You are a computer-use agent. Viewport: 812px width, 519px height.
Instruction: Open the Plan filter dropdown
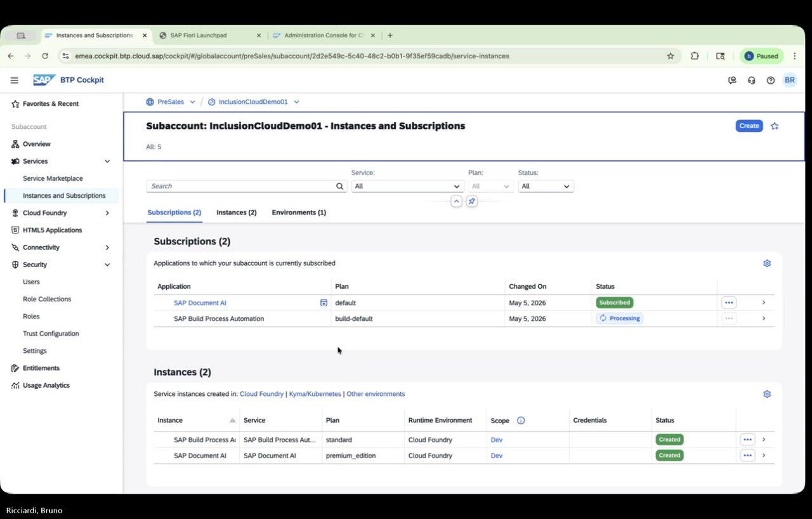pos(490,187)
